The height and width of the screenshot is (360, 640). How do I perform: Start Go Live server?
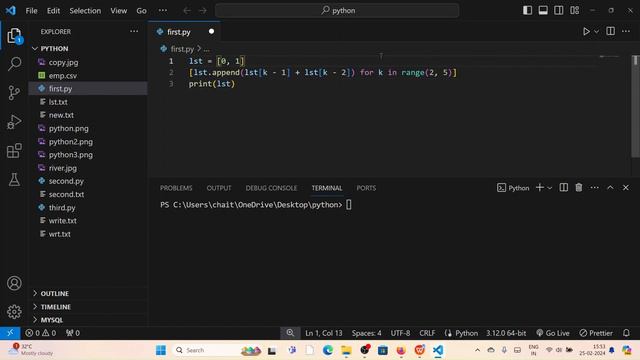[x=552, y=333]
